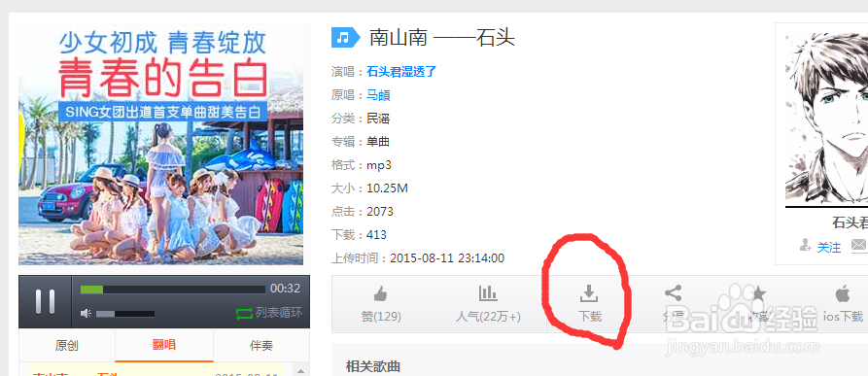Click the file size 10.25M
This screenshot has width=868, height=376.
point(387,188)
